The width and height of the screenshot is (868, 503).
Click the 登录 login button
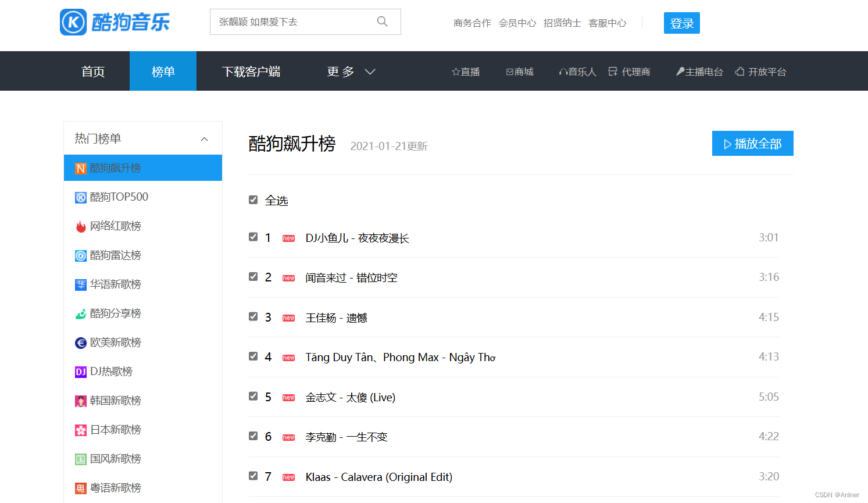pyautogui.click(x=682, y=23)
